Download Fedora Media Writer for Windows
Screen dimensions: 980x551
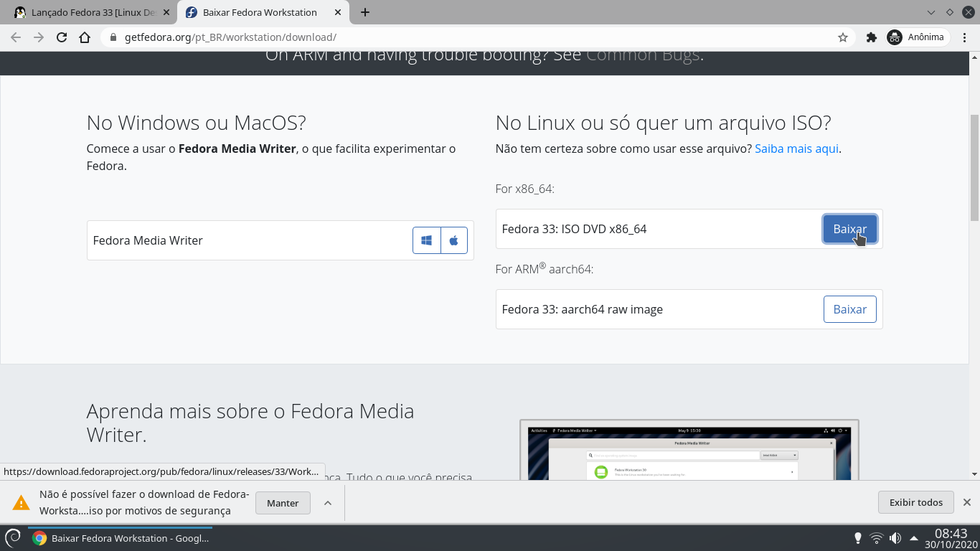coord(427,240)
